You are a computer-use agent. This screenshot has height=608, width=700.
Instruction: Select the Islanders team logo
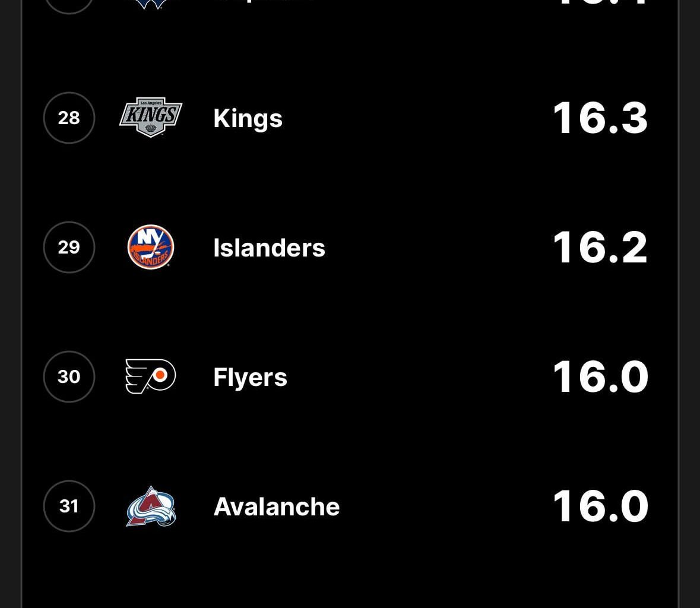[x=151, y=246]
